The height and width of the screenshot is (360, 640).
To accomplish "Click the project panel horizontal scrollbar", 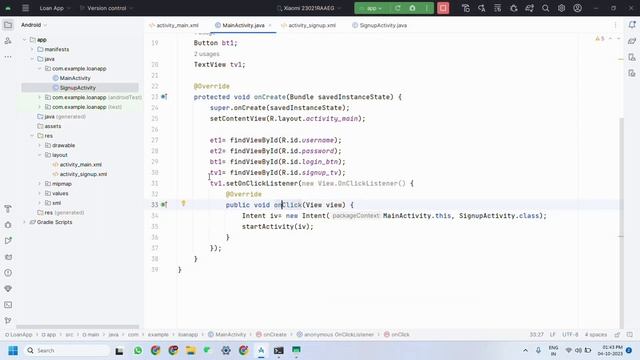I will click(78, 327).
